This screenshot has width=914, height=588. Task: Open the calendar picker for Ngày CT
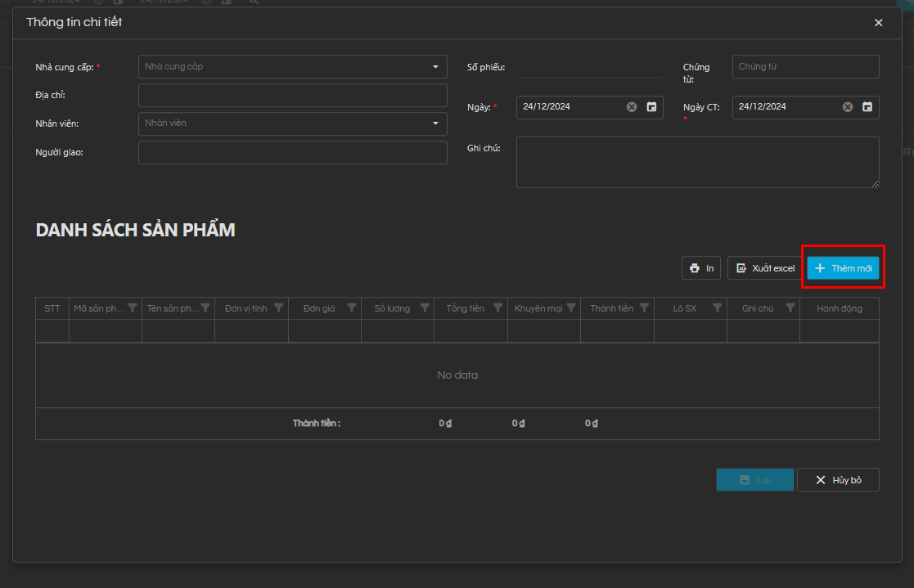pyautogui.click(x=867, y=107)
